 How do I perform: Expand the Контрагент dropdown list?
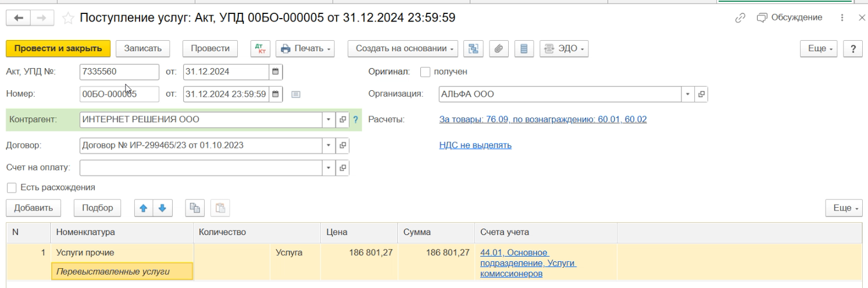329,119
